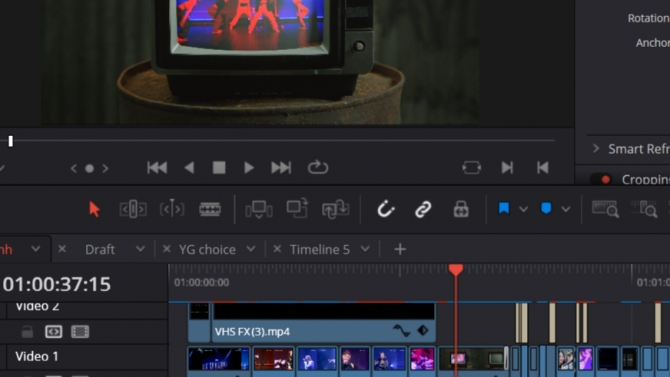Open the flag color dropdown arrow
The height and width of the screenshot is (377, 670).
[x=523, y=209]
